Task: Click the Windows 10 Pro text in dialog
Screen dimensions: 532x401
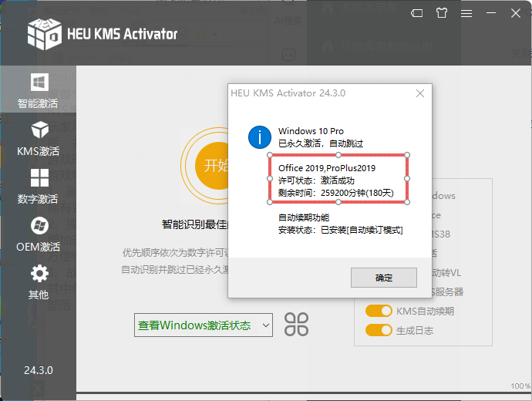Action: coord(311,131)
